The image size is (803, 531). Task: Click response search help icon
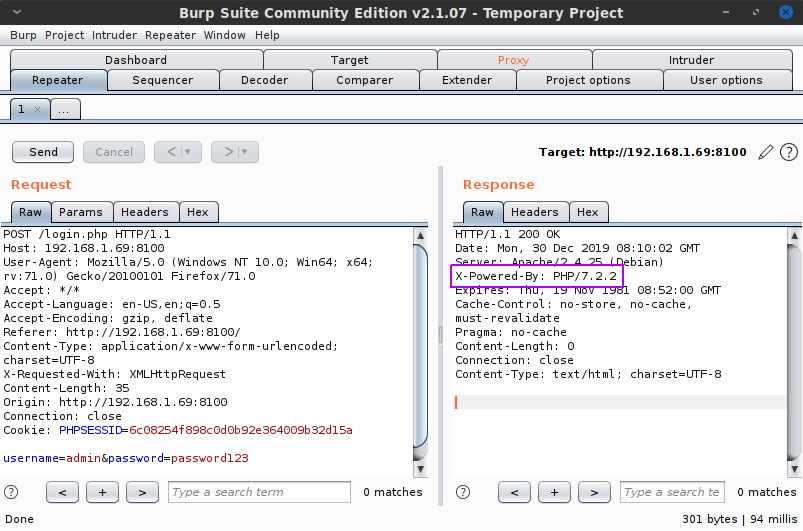click(463, 492)
